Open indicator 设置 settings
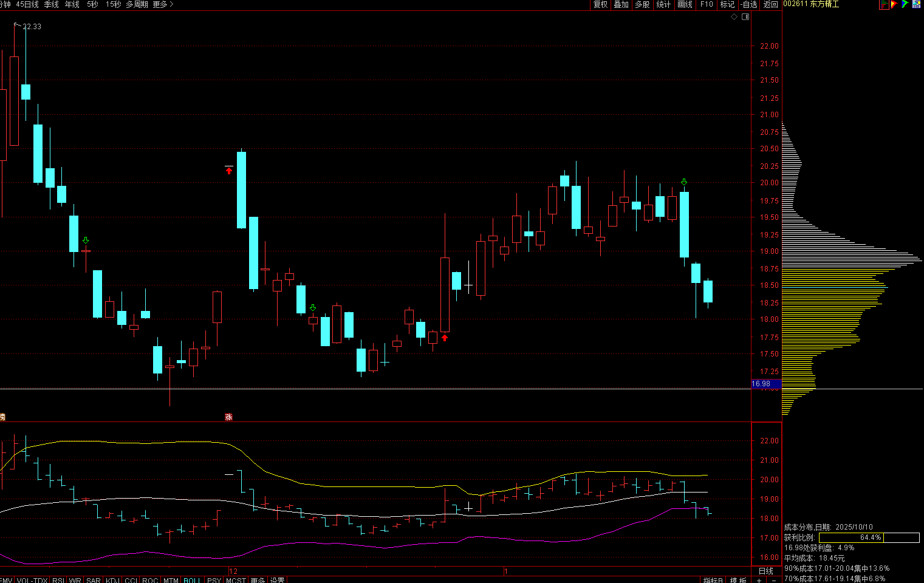 point(278,580)
